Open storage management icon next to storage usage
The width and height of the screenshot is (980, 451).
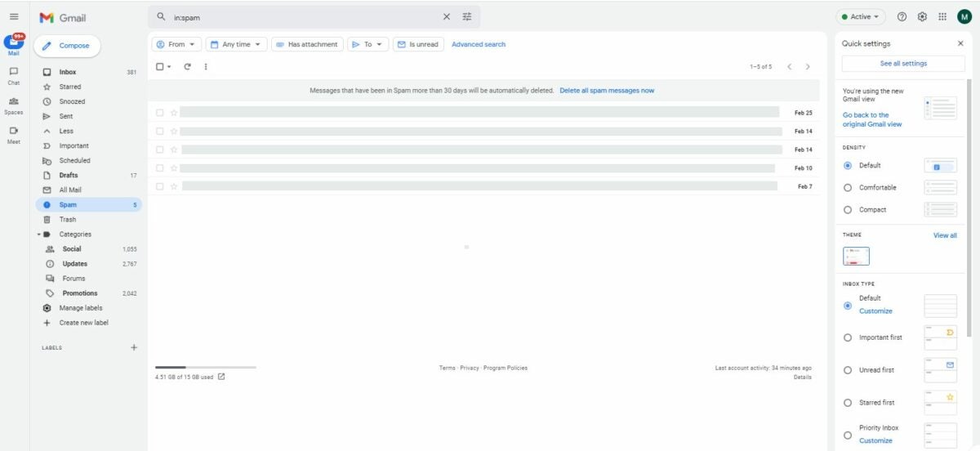coord(221,377)
